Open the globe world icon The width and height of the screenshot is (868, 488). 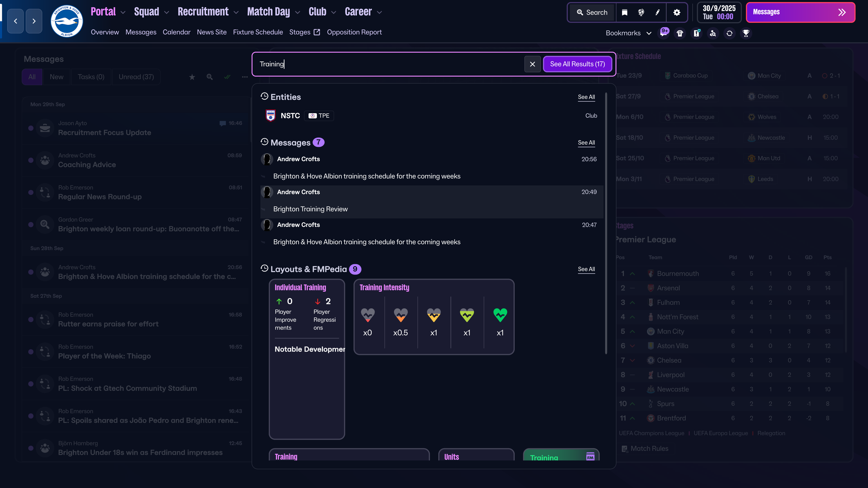[x=641, y=12]
